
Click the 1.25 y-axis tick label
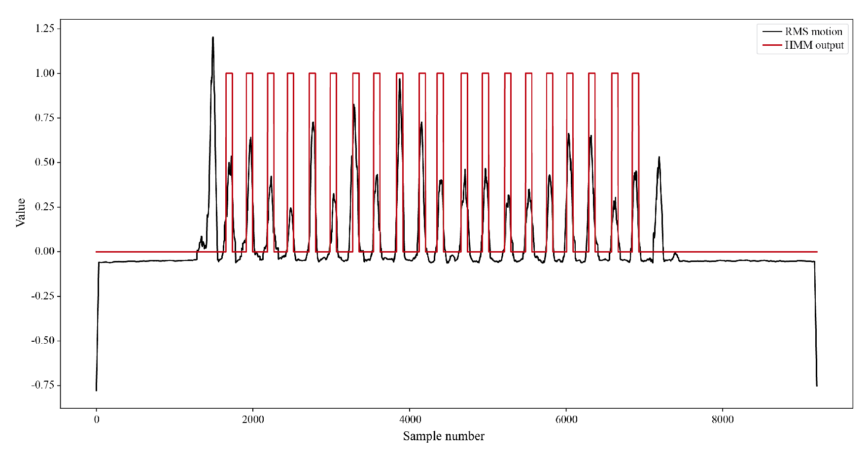coord(44,29)
